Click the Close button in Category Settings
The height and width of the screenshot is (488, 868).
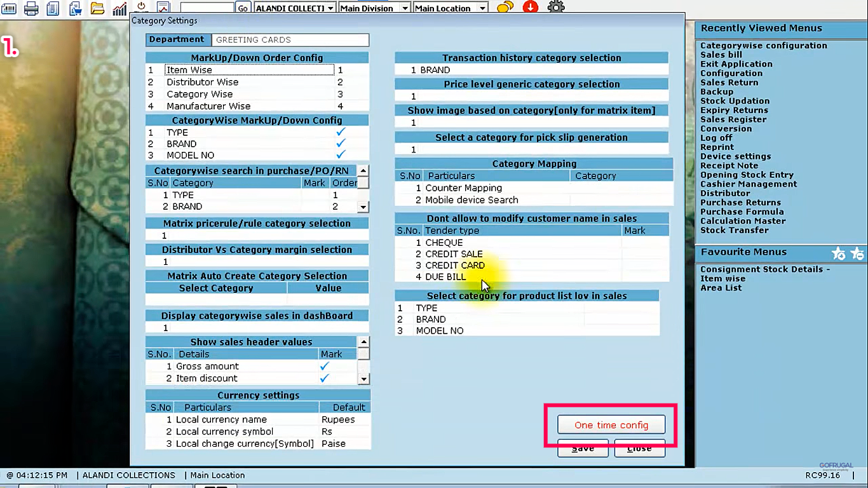(x=639, y=448)
